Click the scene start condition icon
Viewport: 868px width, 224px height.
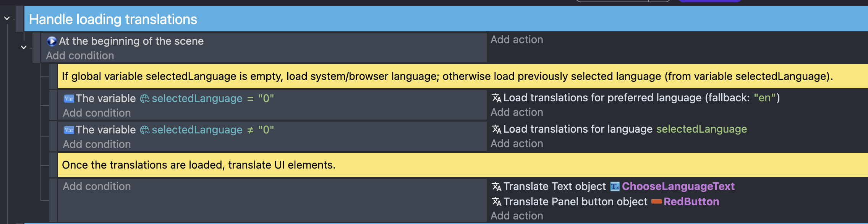[52, 41]
